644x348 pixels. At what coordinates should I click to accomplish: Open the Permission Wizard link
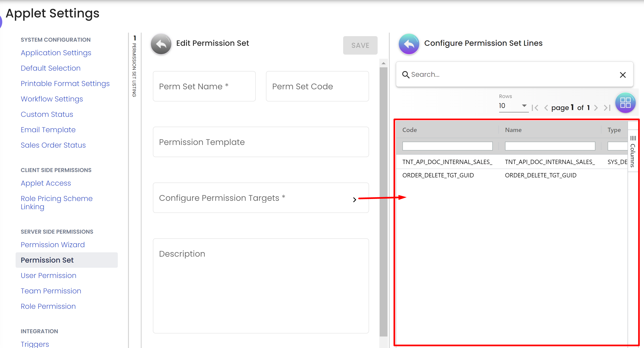click(x=53, y=245)
